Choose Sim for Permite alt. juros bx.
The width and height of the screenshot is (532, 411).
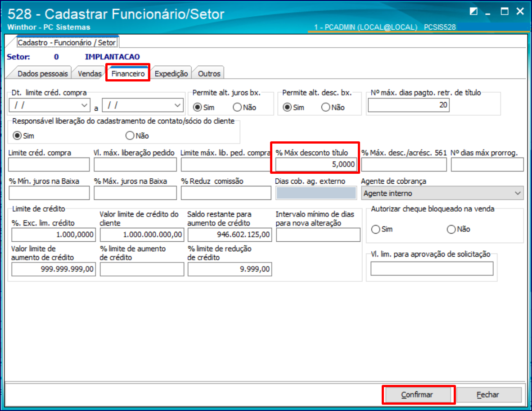coord(204,107)
